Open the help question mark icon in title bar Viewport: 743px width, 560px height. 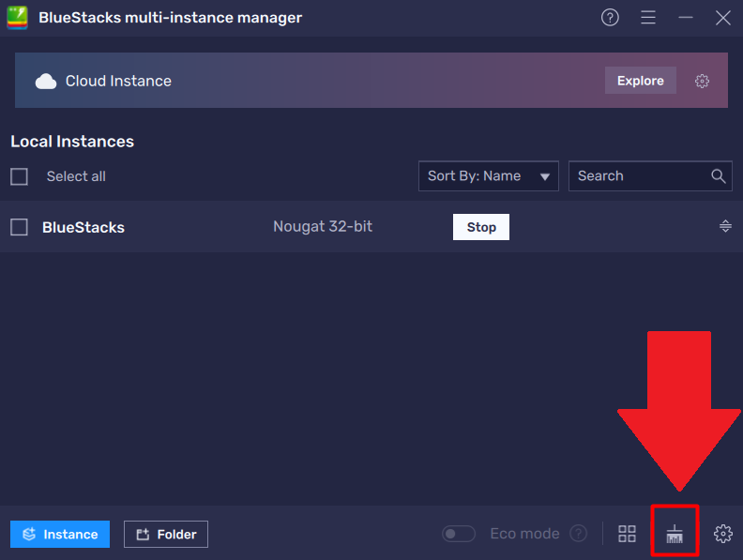610,18
